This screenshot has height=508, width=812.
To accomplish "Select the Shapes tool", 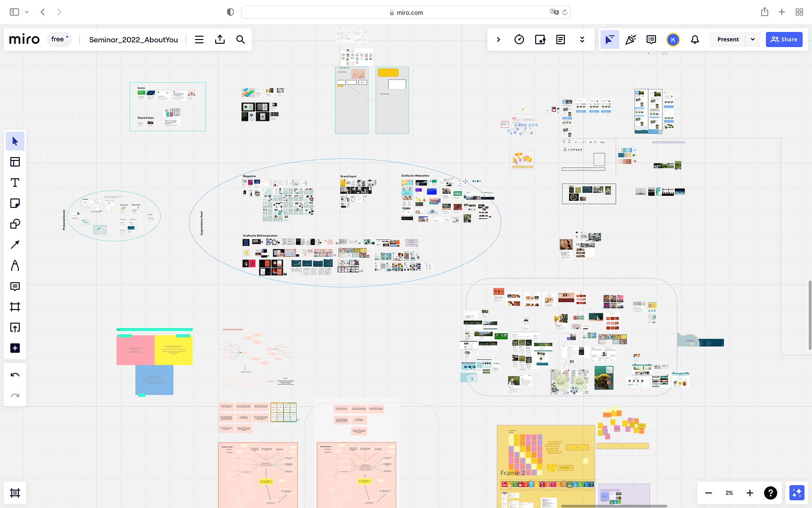I will pos(15,224).
